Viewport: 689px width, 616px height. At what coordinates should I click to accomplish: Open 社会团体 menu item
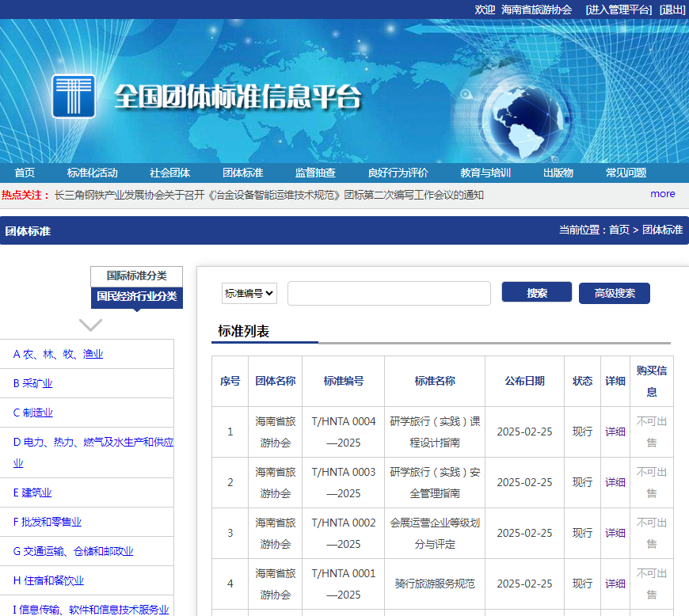[170, 173]
